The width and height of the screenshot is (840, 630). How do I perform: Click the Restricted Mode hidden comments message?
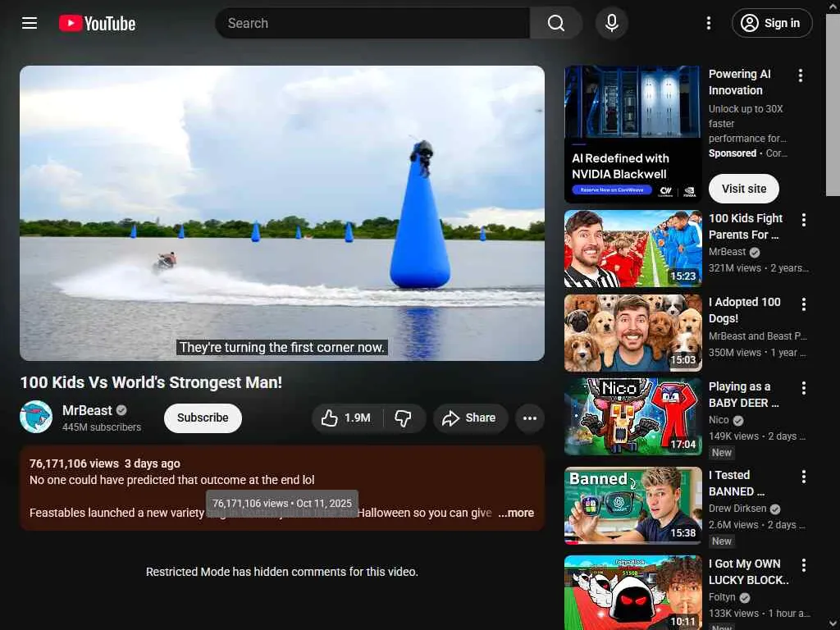click(x=282, y=572)
